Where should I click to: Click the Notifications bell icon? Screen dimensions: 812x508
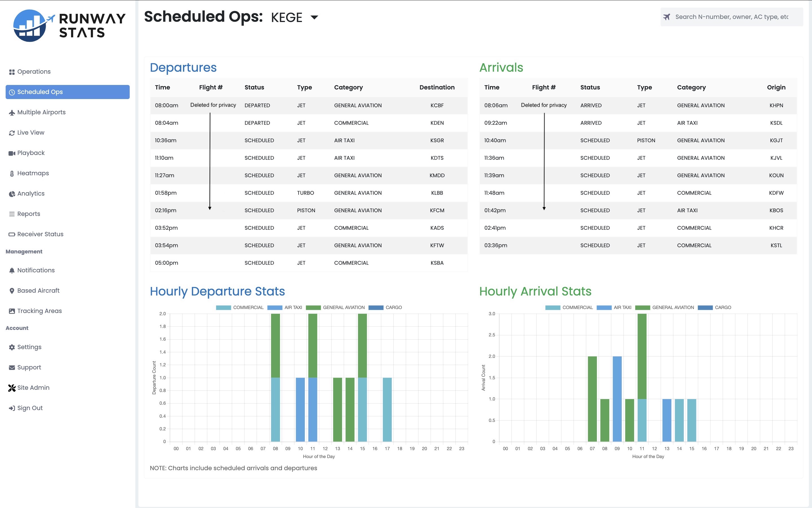(x=12, y=270)
